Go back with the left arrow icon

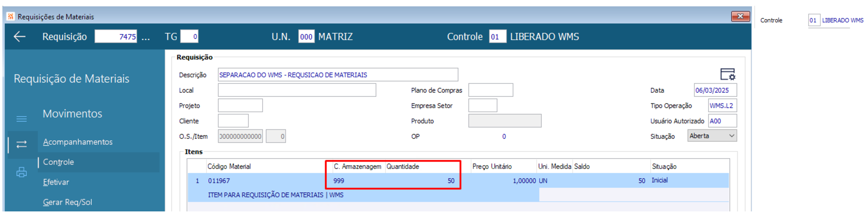tap(20, 36)
